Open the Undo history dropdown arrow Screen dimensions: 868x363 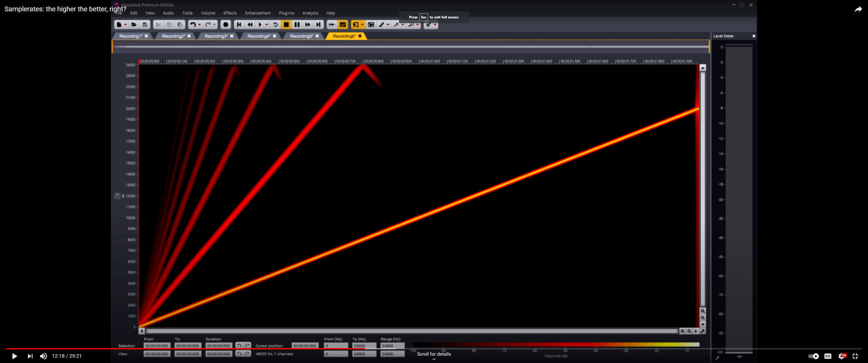[x=199, y=25]
